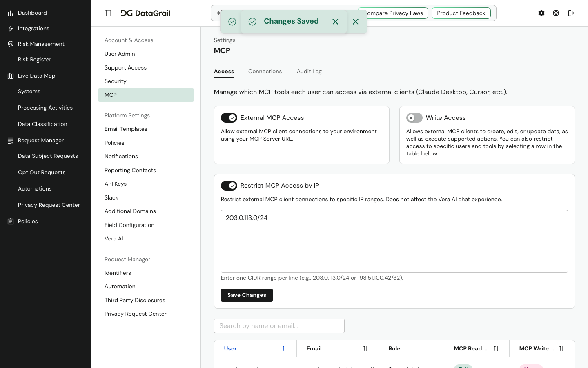Click the Risk Management shield icon
The height and width of the screenshot is (368, 588).
coord(11,44)
